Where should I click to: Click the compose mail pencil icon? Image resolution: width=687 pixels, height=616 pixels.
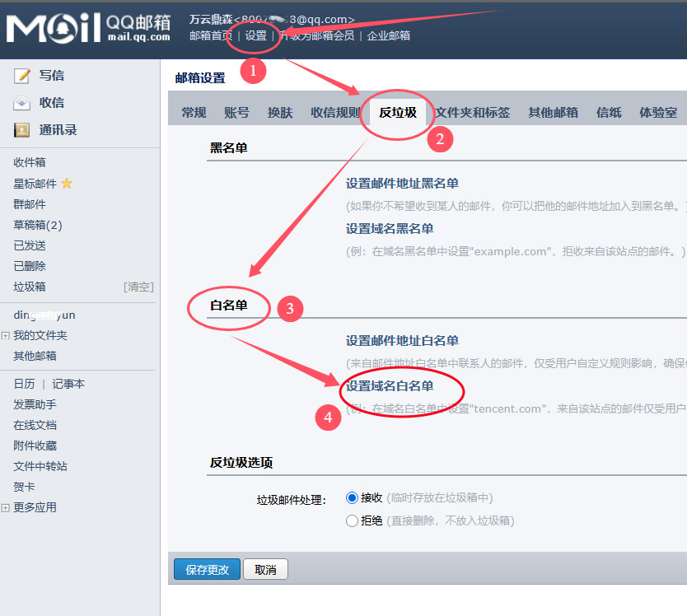point(22,76)
